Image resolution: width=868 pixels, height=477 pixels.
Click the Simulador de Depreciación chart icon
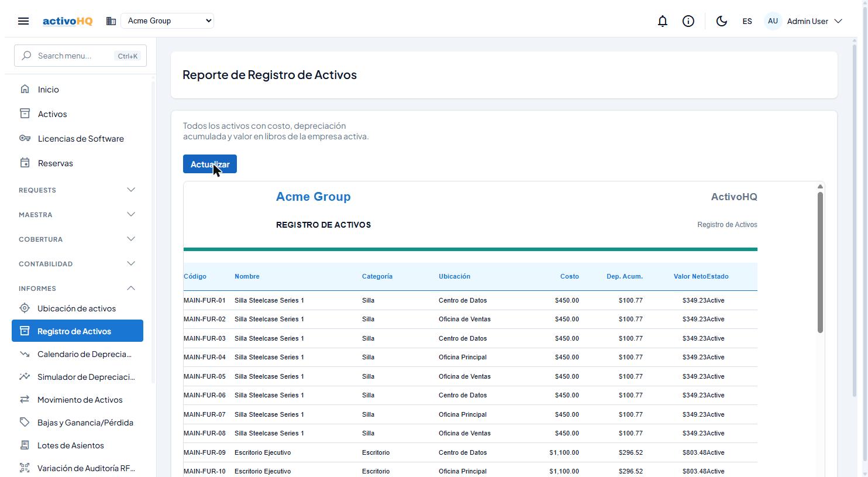tap(25, 376)
